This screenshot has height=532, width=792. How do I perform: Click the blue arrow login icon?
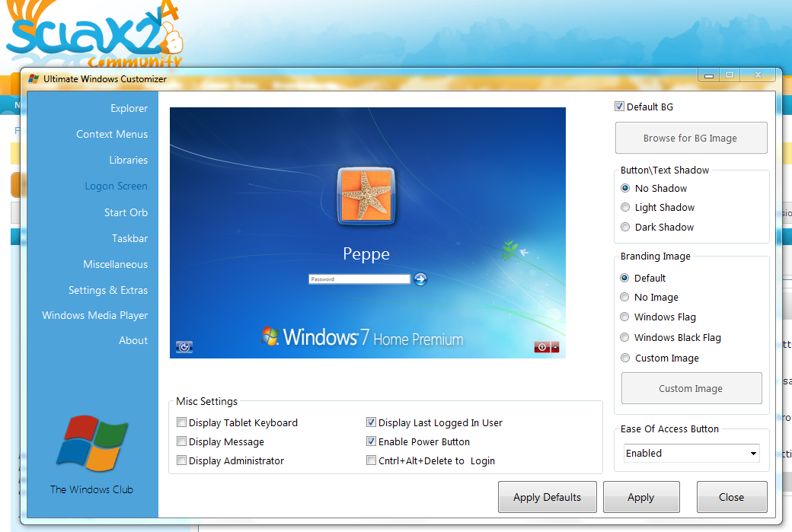pyautogui.click(x=420, y=279)
